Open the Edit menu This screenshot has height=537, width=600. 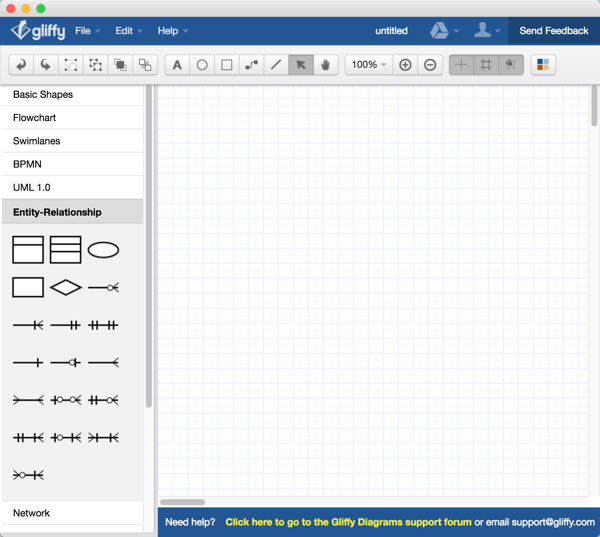click(129, 31)
